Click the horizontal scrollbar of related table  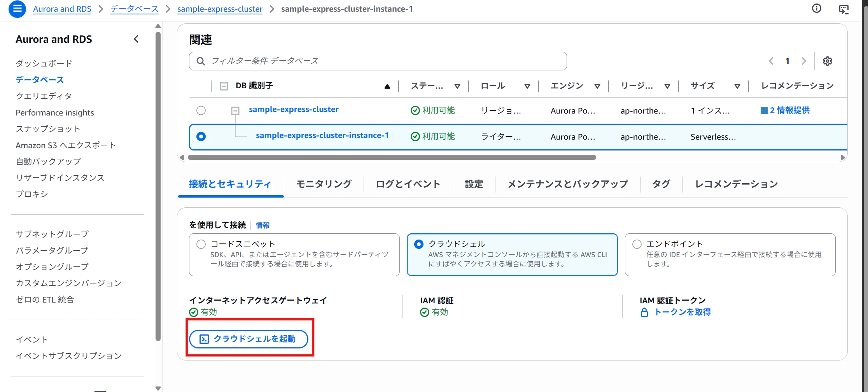point(392,157)
